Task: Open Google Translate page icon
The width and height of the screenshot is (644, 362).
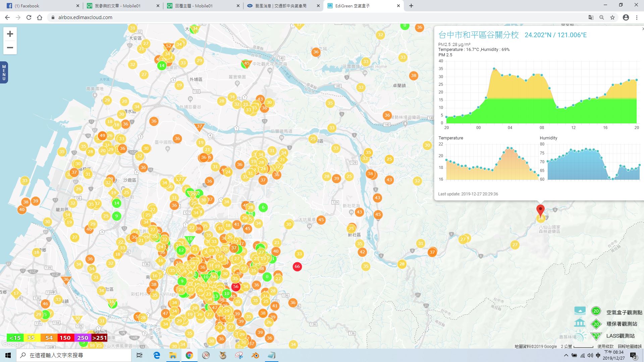Action: [591, 17]
